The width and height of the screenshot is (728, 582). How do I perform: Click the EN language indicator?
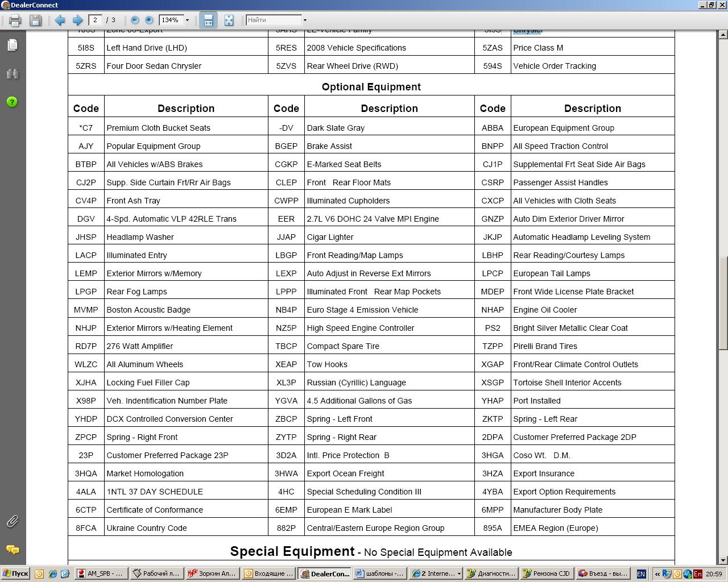641,574
